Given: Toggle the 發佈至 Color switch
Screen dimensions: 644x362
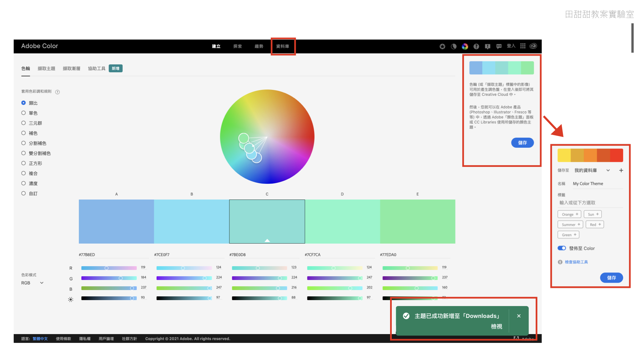Looking at the screenshot, I should point(561,248).
